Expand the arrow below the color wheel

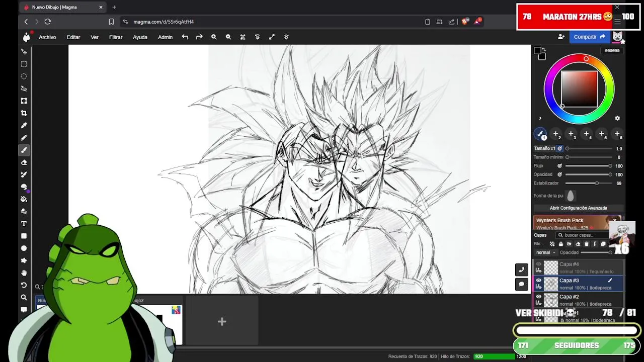pyautogui.click(x=540, y=119)
